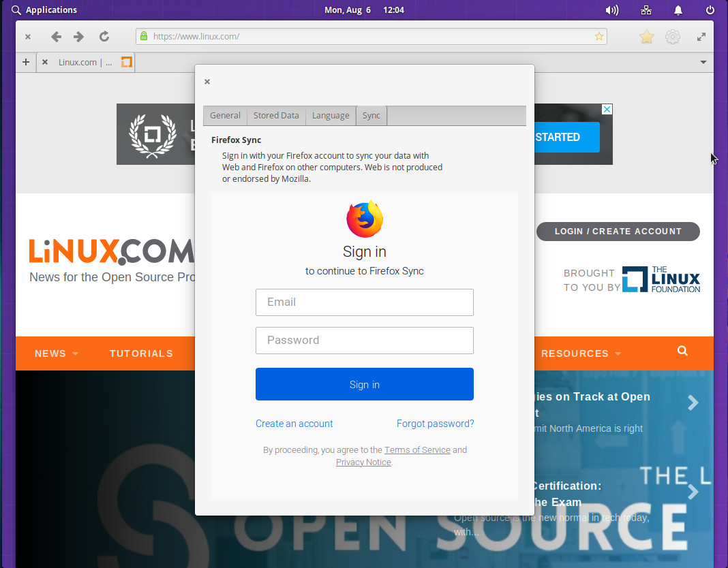This screenshot has width=728, height=568.
Task: Click LOGIN / CREATE ACCOUNT button
Action: (618, 232)
